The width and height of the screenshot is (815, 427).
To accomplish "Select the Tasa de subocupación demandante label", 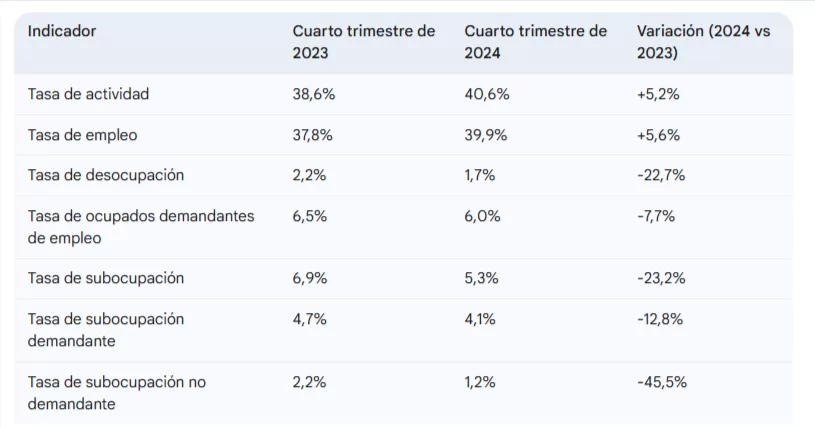I will 106,330.
